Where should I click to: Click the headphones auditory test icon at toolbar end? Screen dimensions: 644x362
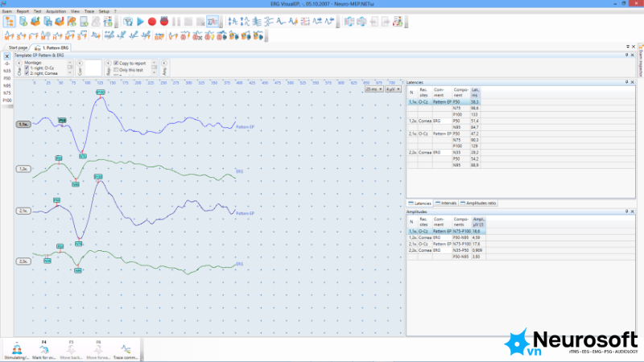point(258,36)
